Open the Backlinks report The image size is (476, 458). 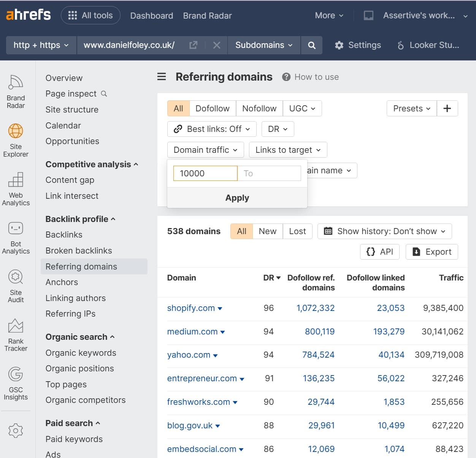click(x=64, y=235)
